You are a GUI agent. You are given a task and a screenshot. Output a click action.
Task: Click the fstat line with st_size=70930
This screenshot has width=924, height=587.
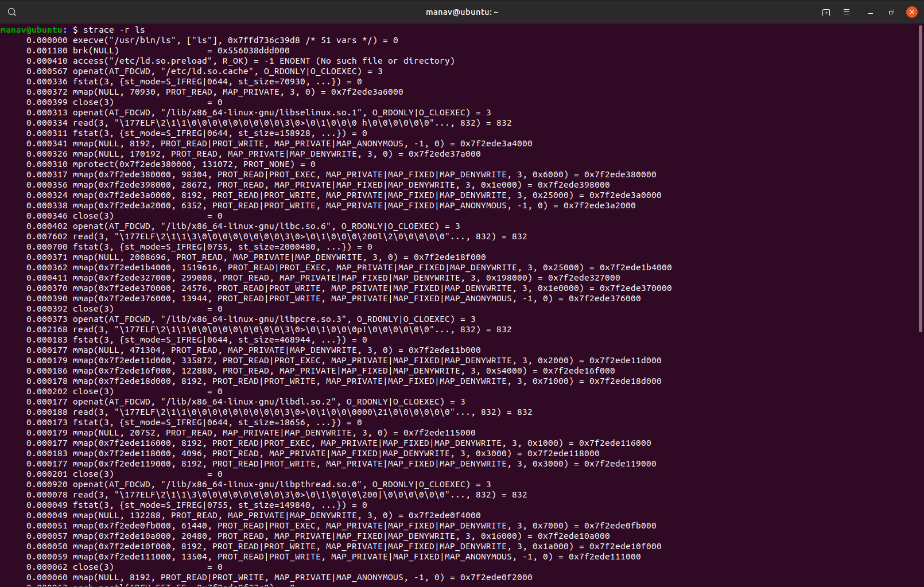(x=194, y=81)
